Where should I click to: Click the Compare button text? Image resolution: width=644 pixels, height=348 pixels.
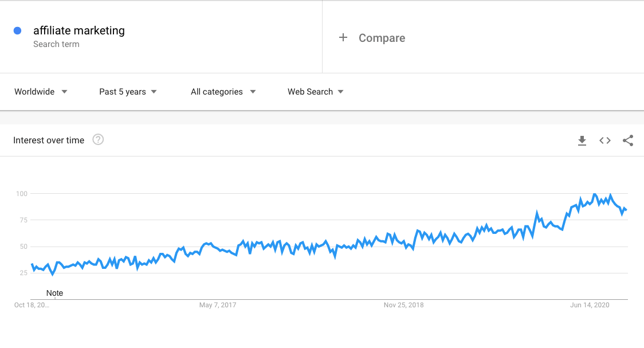click(x=382, y=38)
